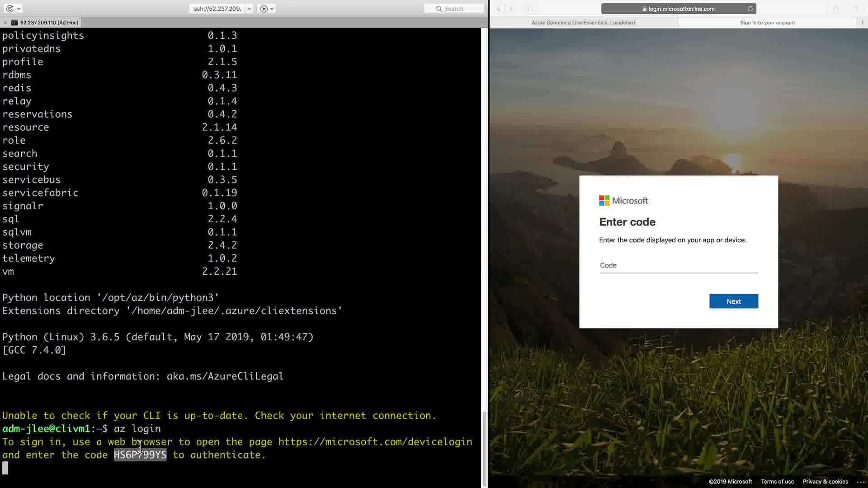
Task: Click the terminal Search field
Action: (x=453, y=9)
